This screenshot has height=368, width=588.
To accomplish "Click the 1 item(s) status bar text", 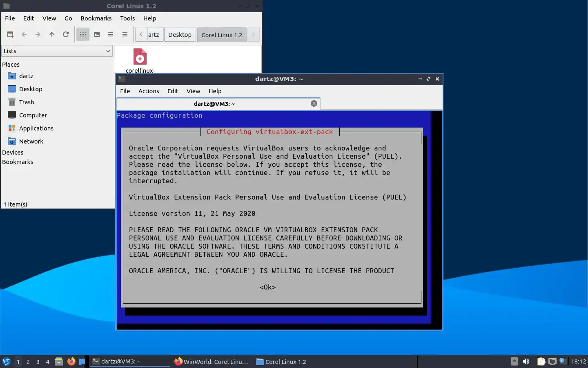I will 16,204.
